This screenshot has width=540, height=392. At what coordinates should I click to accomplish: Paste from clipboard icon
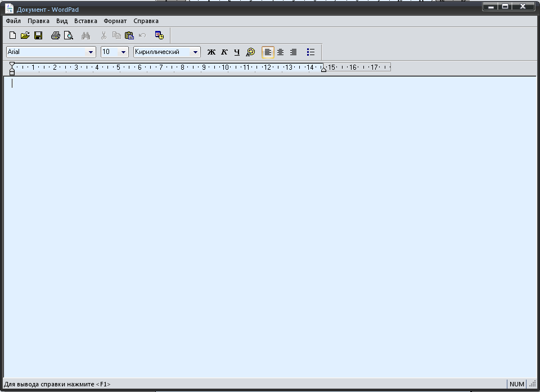pos(129,35)
